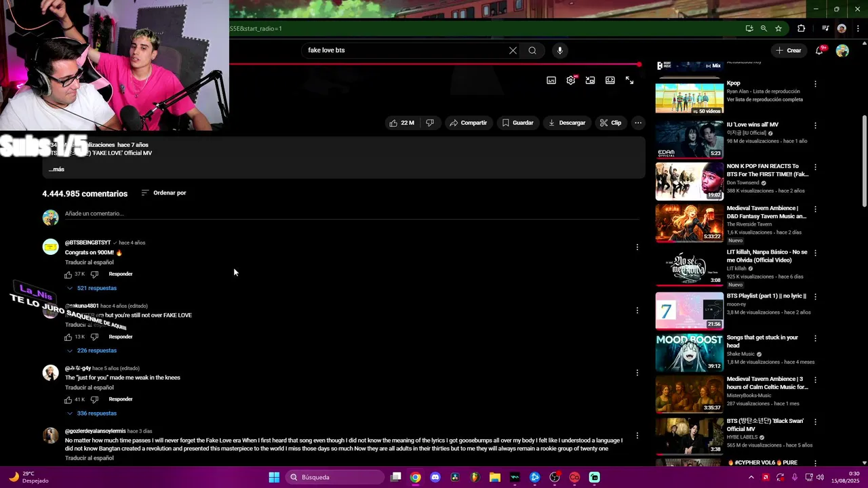
Task: Toggle subtitles on the video player
Action: (551, 80)
